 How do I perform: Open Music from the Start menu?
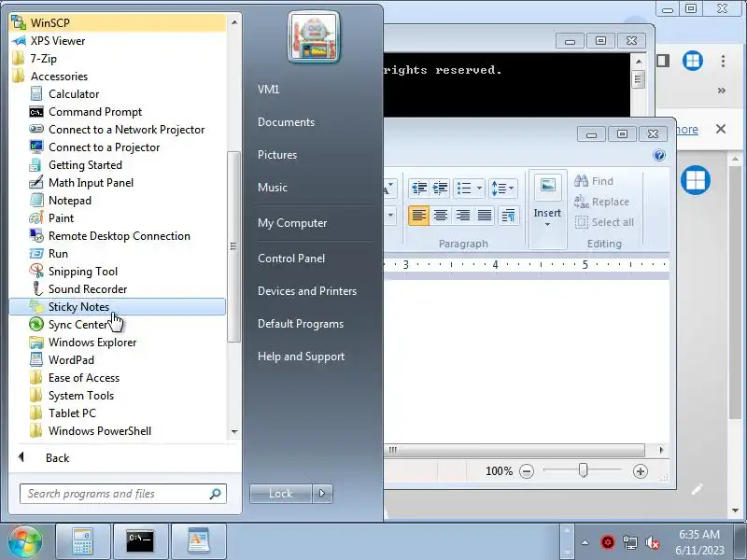(x=273, y=188)
